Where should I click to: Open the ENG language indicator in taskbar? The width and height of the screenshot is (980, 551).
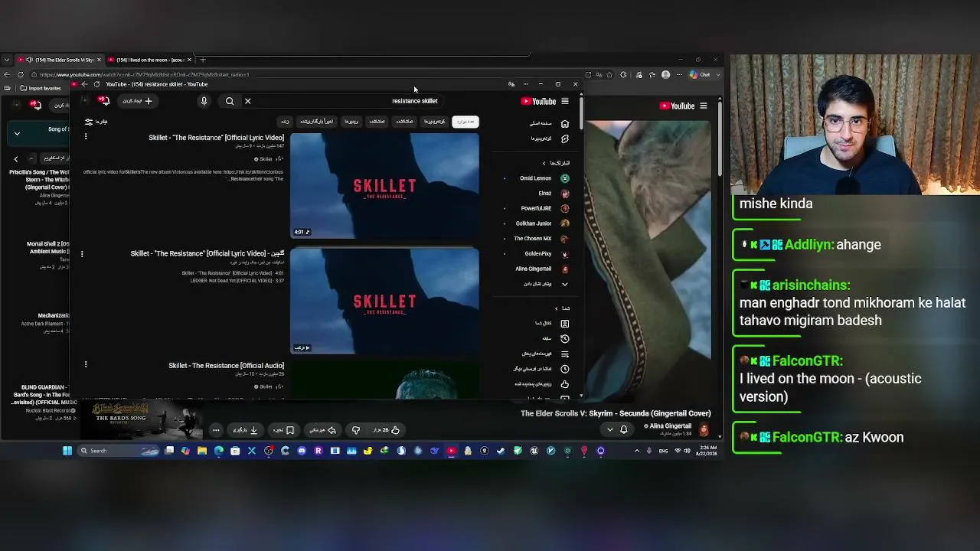coord(663,451)
